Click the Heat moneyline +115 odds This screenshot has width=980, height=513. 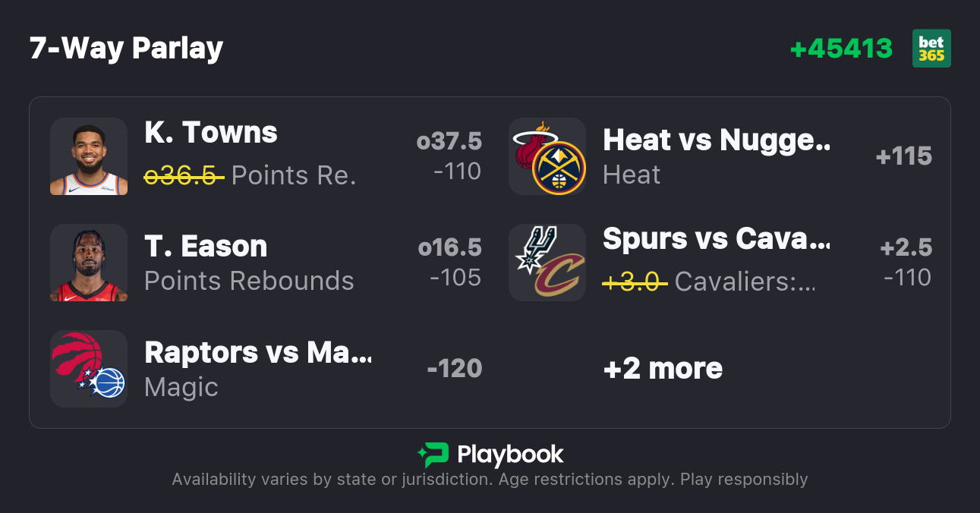(x=903, y=156)
